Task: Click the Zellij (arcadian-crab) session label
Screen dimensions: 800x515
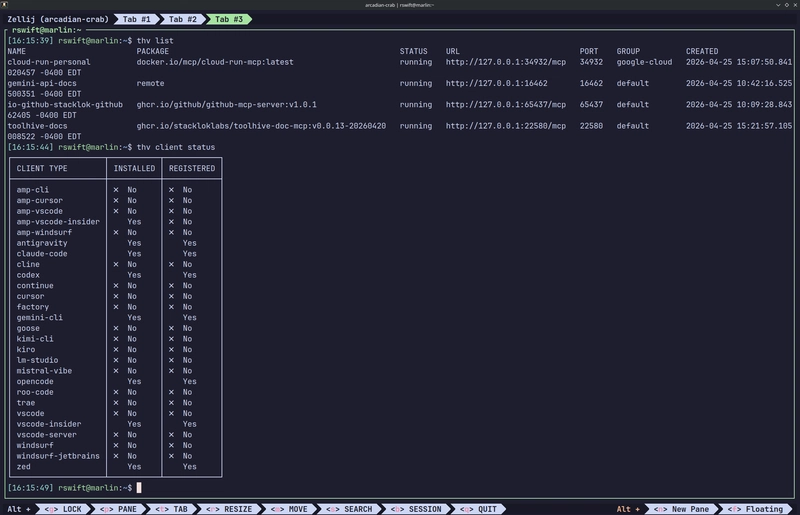Action: point(58,19)
